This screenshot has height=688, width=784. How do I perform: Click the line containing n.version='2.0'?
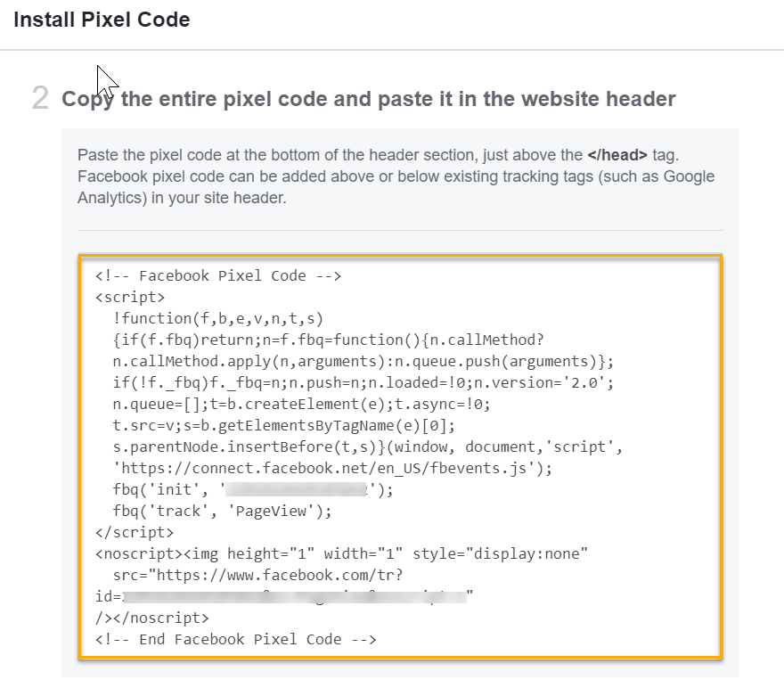[x=363, y=383]
